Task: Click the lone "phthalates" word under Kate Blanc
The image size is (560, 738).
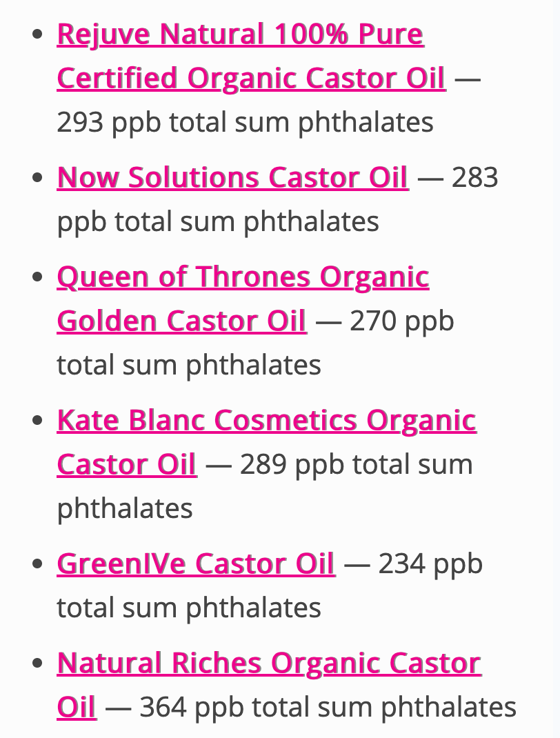Action: click(x=125, y=508)
